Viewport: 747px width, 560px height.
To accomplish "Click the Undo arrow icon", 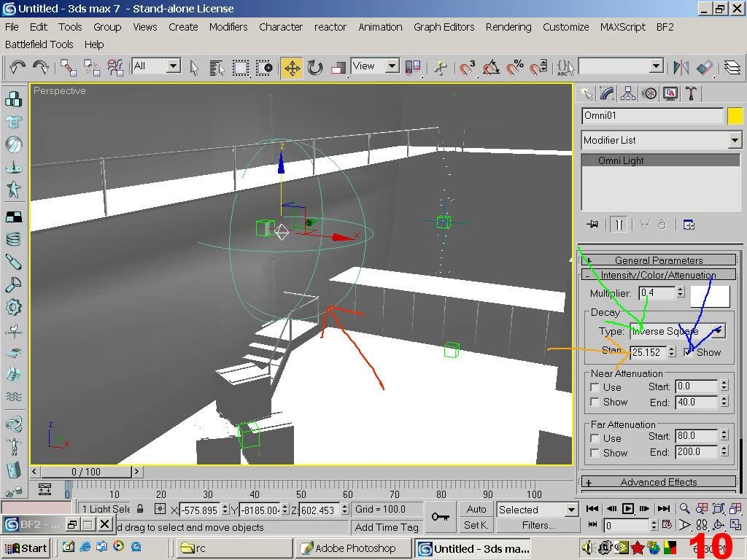I will pos(18,68).
